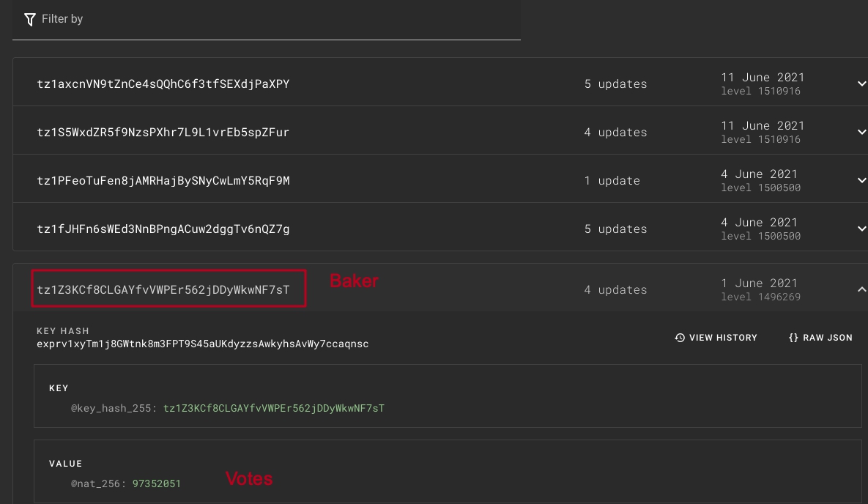Click '11 June 2021' date in tz1axcnV row
Image resolution: width=868 pixels, height=504 pixels.
pos(763,78)
